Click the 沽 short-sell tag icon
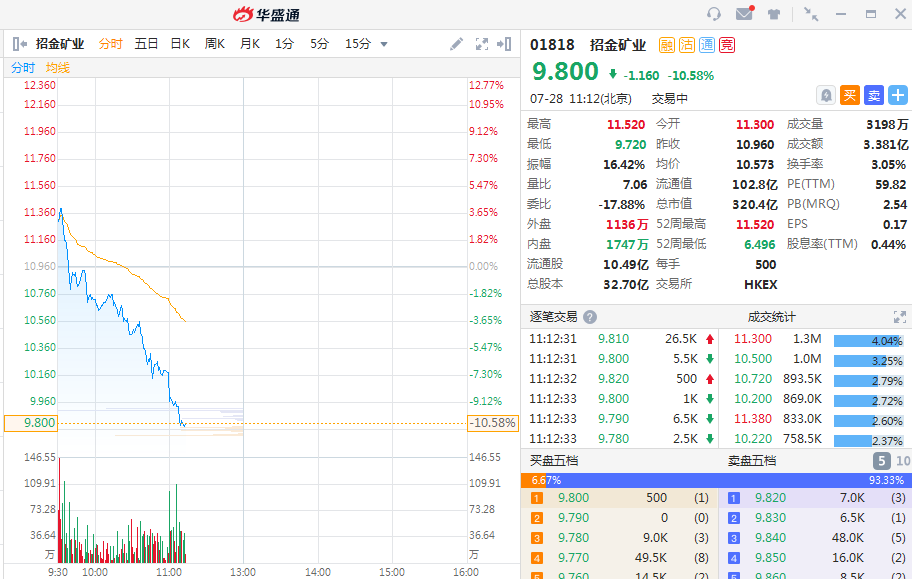 687,45
